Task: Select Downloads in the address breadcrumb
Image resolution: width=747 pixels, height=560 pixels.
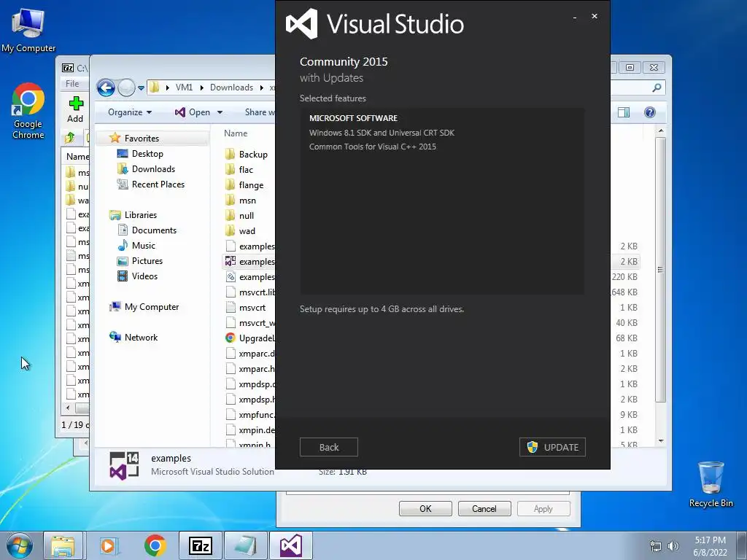Action: pos(231,87)
